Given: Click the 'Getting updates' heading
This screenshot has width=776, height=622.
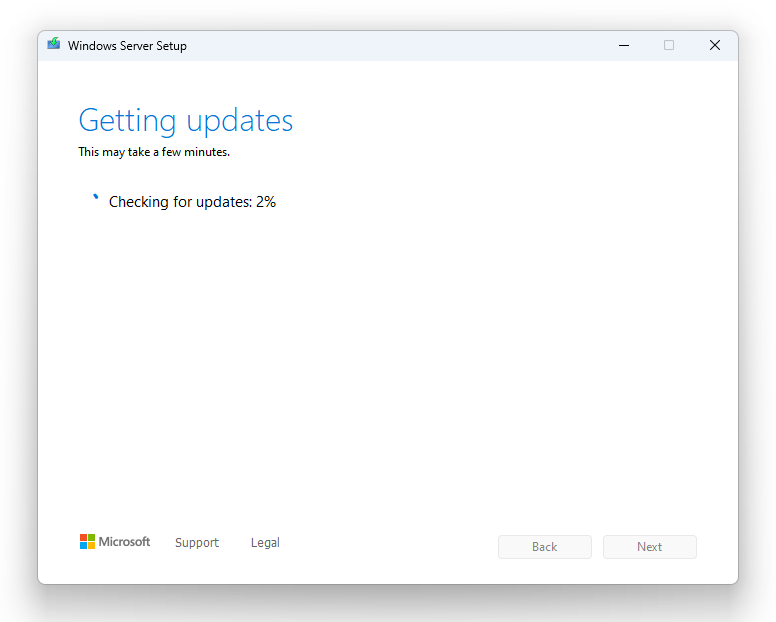Looking at the screenshot, I should coord(186,120).
